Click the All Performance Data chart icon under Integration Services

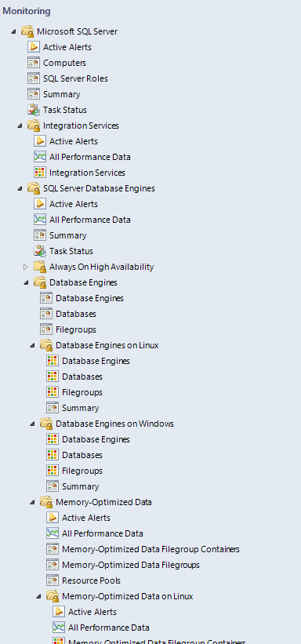click(40, 157)
